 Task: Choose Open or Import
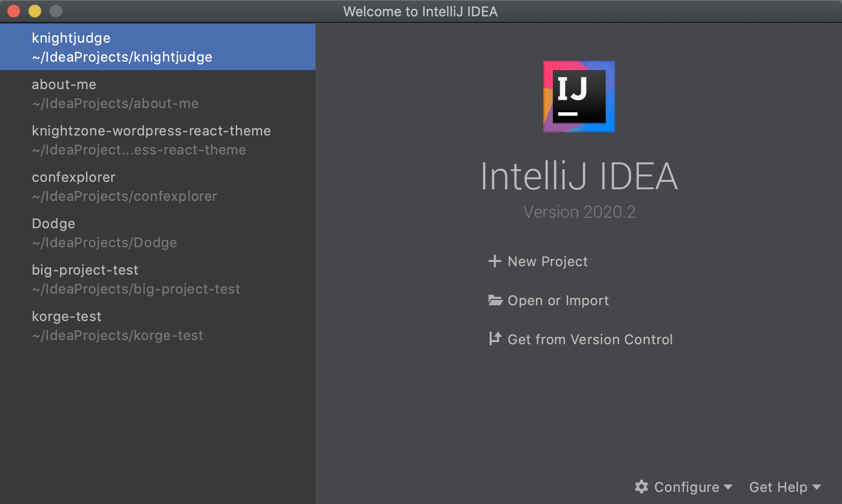(549, 301)
